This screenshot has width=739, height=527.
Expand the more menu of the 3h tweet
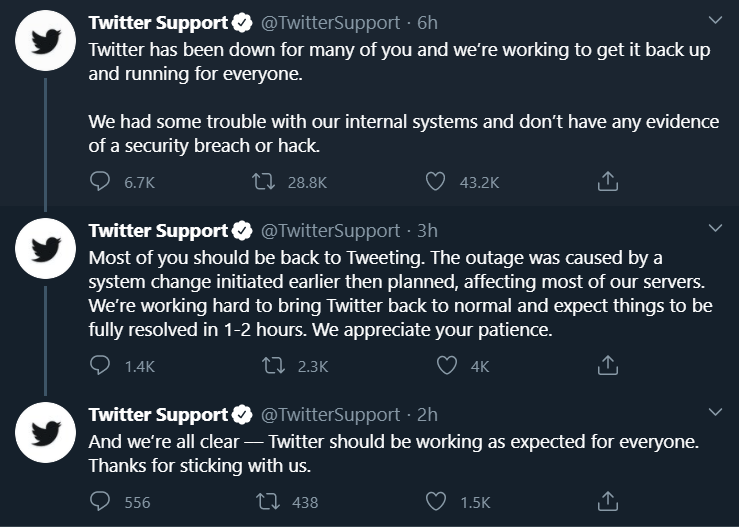715,228
